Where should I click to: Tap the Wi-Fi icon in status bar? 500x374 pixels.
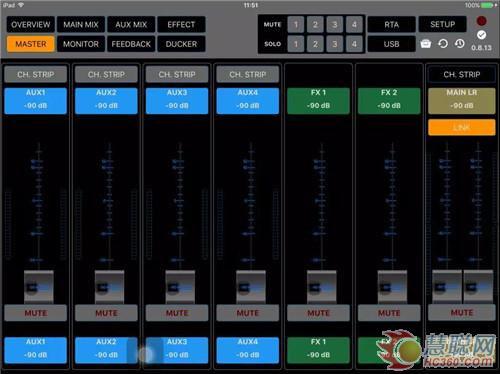[x=21, y=5]
